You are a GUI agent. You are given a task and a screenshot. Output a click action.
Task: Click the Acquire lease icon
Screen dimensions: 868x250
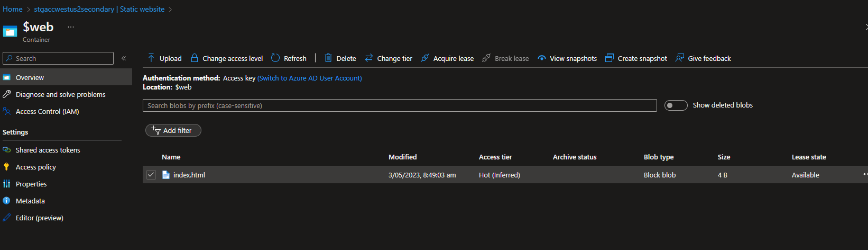pos(425,58)
